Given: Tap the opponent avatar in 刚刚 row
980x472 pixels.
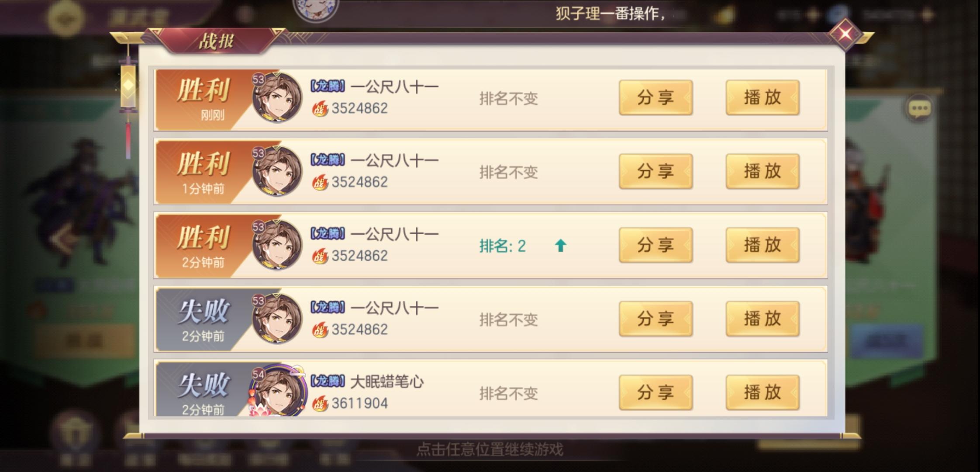Looking at the screenshot, I should pyautogui.click(x=277, y=97).
